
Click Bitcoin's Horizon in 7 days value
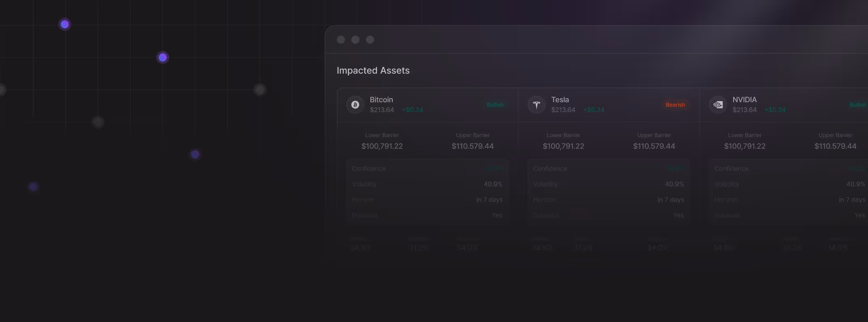[489, 199]
